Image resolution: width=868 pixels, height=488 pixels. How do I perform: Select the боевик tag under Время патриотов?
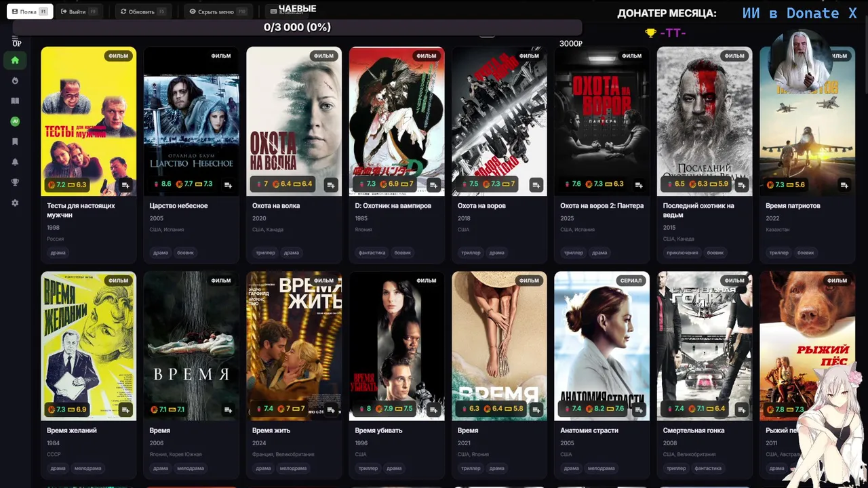806,253
